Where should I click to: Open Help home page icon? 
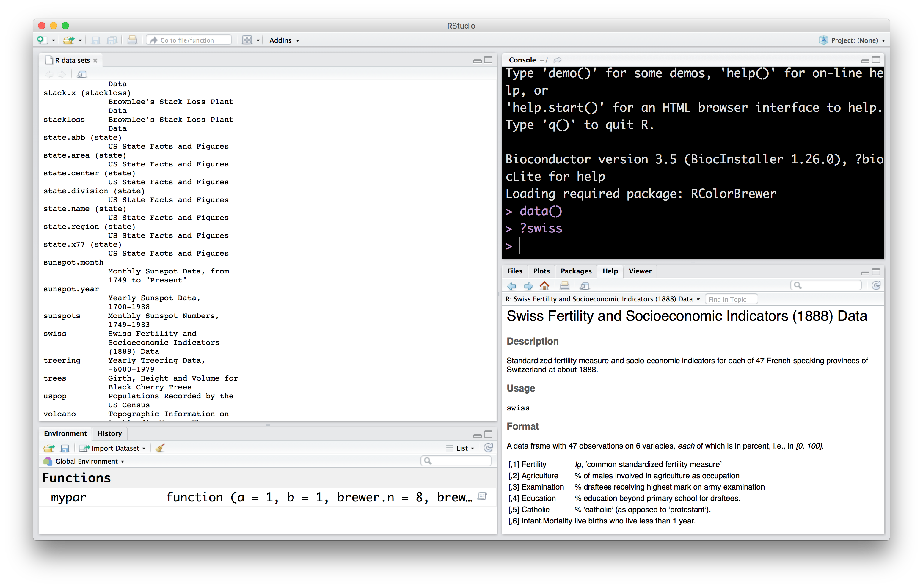[x=544, y=286]
